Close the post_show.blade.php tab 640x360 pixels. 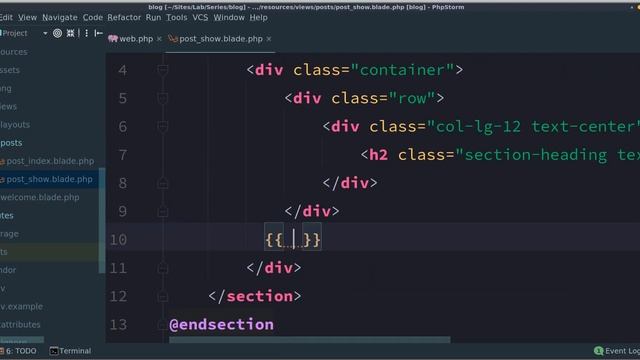(269, 39)
